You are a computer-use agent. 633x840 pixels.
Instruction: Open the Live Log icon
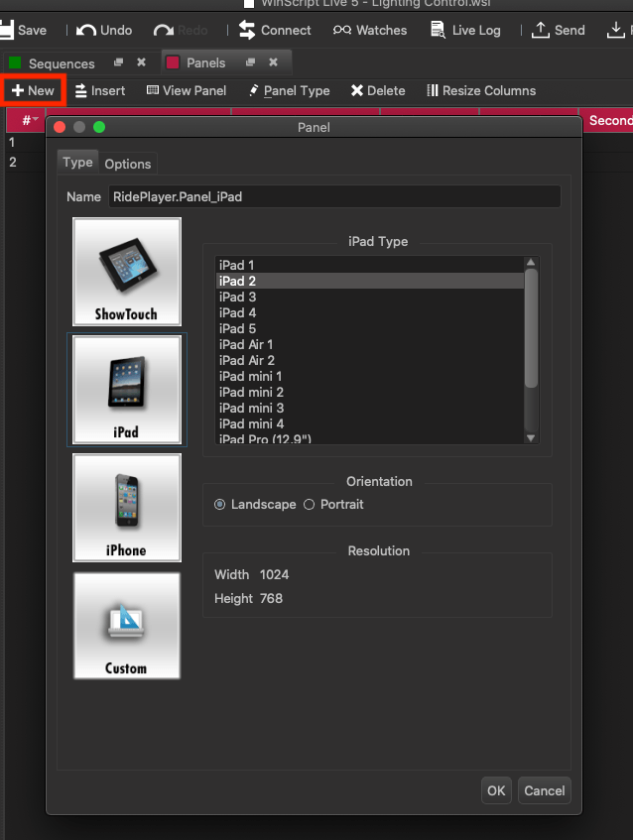pos(438,30)
